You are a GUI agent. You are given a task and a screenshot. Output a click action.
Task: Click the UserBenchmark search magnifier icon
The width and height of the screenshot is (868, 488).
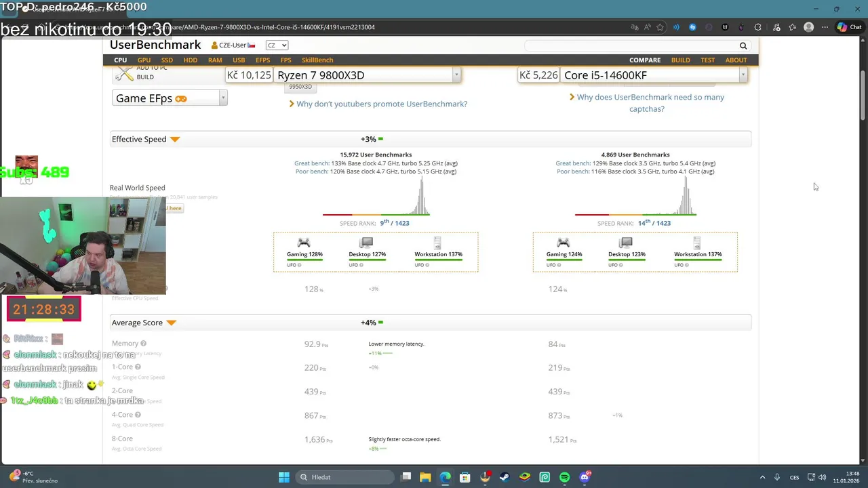click(743, 45)
